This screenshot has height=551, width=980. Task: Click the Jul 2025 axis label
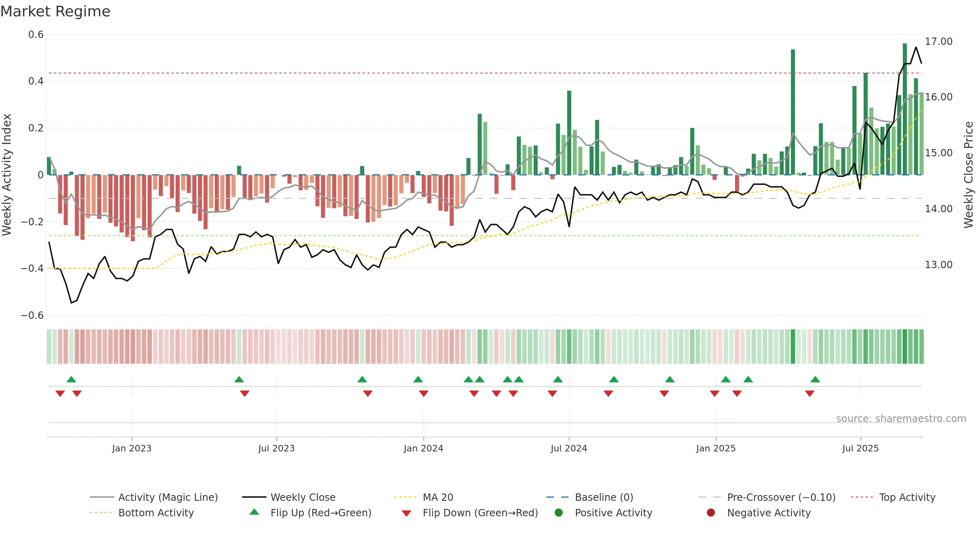(x=860, y=448)
